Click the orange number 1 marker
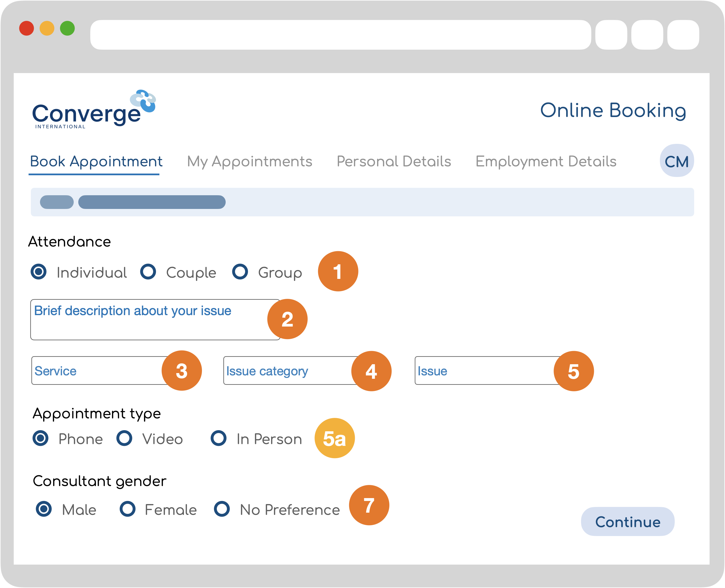The height and width of the screenshot is (588, 725). tap(338, 271)
